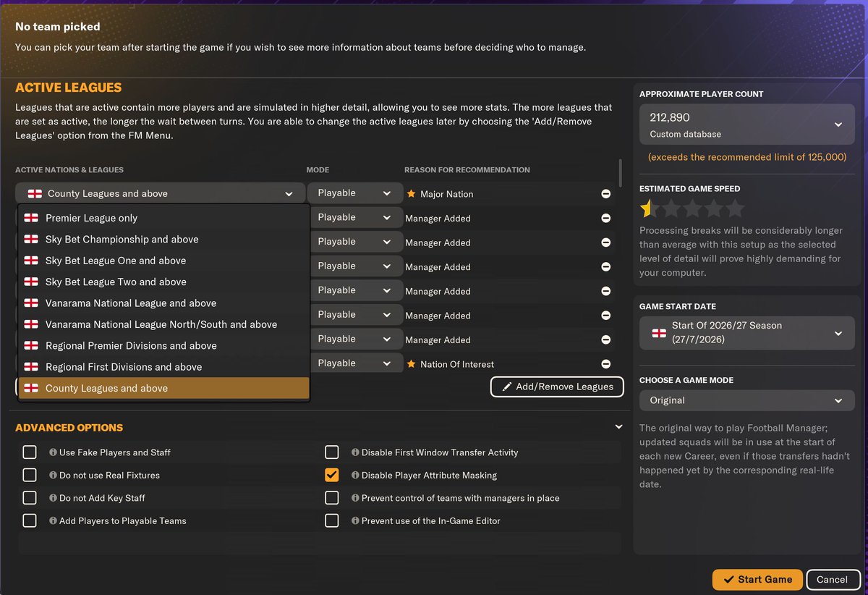Collapse the Advanced Options section chevron
Viewport: 868px width, 595px height.
coord(618,427)
